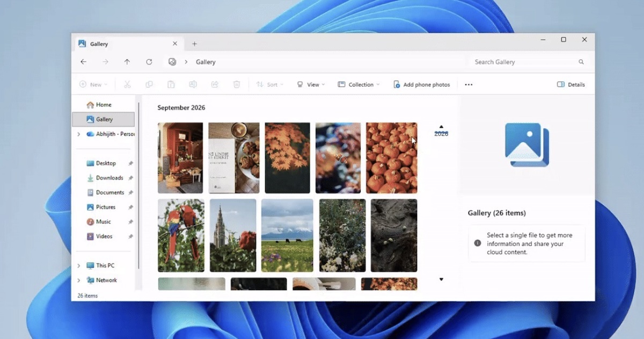Screen dimensions: 644x339
Task: Click the Rename icon in toolbar
Action: [193, 84]
